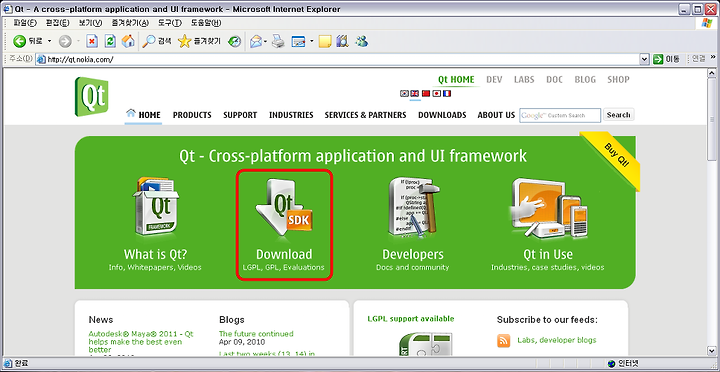
Task: Select the Chinese flag language icon
Action: [426, 93]
